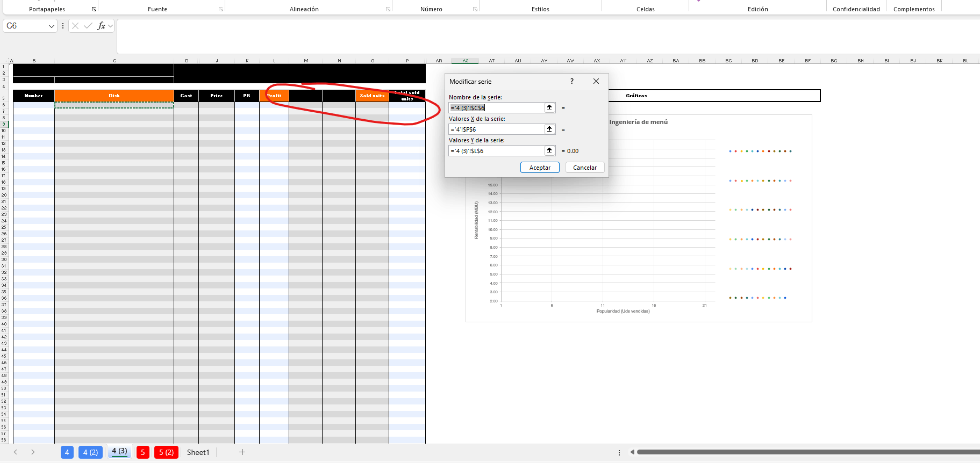Cancel the formula bar entry
Viewport: 980px width, 463px height.
click(x=75, y=26)
